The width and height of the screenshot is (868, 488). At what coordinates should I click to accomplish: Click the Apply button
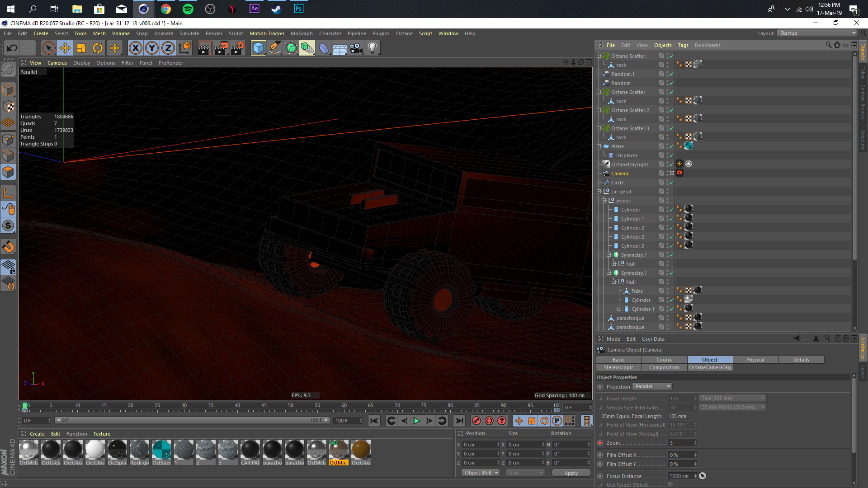click(x=571, y=473)
